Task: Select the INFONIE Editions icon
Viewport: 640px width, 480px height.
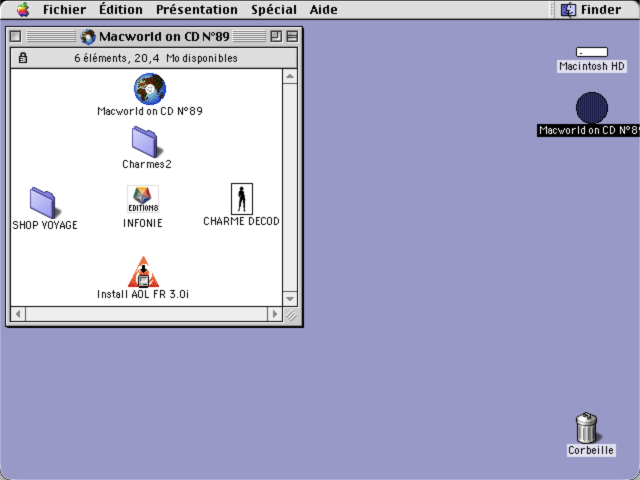Action: tap(142, 199)
